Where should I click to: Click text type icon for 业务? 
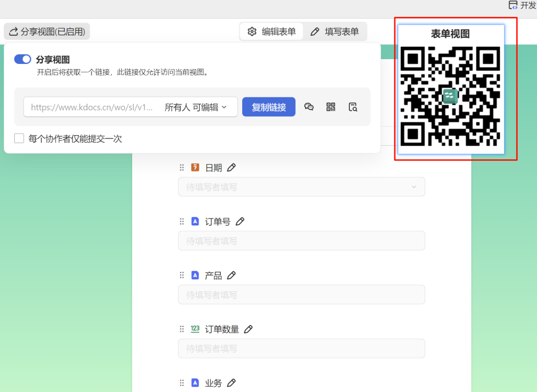click(x=195, y=383)
